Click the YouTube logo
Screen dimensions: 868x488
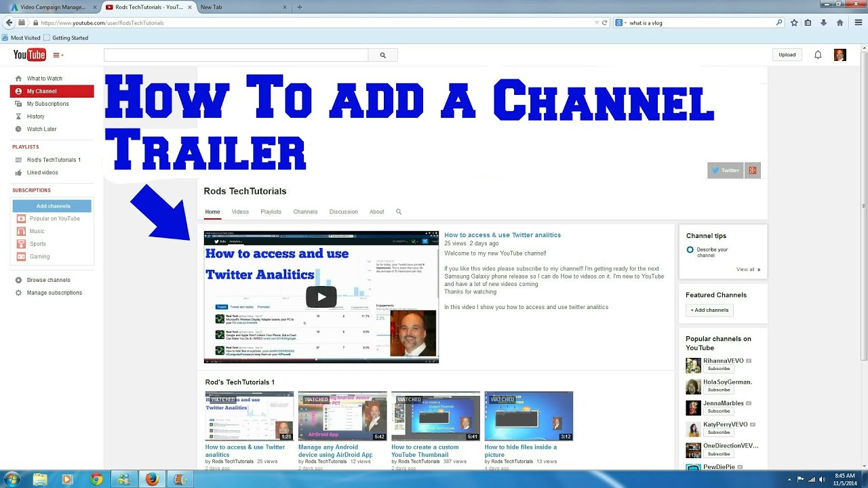point(30,55)
